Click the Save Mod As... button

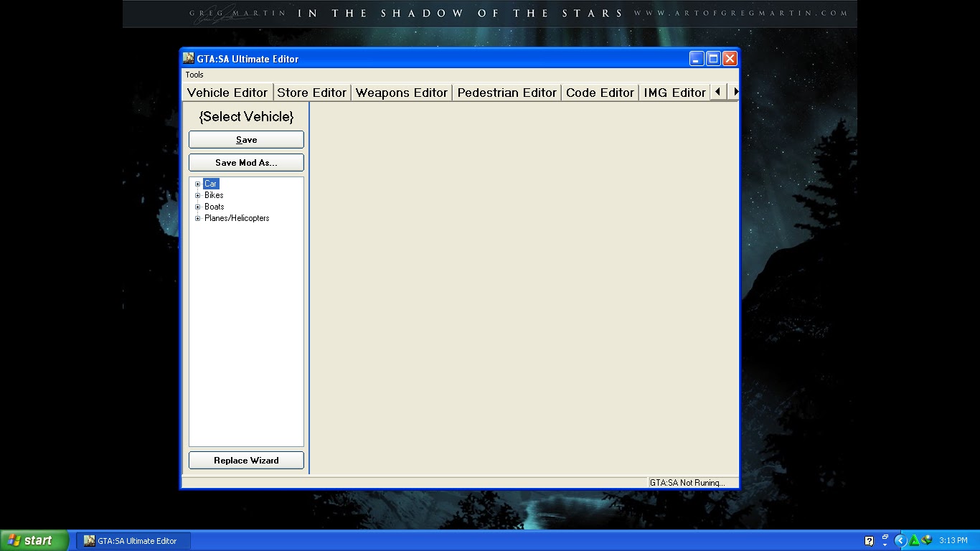point(246,163)
